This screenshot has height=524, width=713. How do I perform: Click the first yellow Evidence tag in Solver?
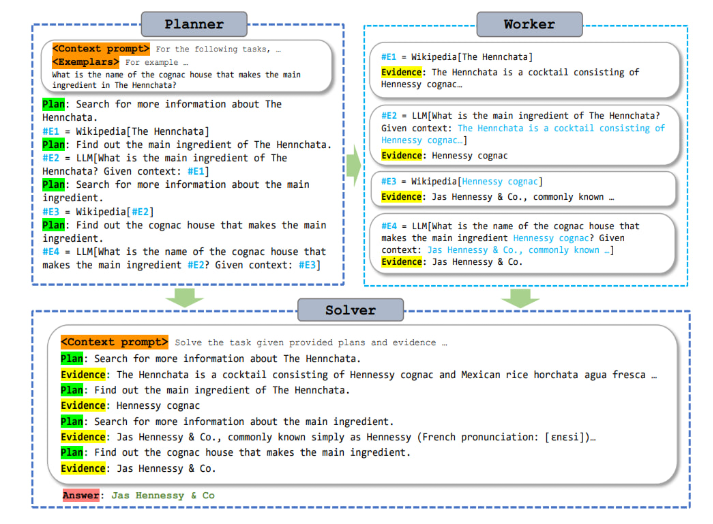tap(83, 375)
